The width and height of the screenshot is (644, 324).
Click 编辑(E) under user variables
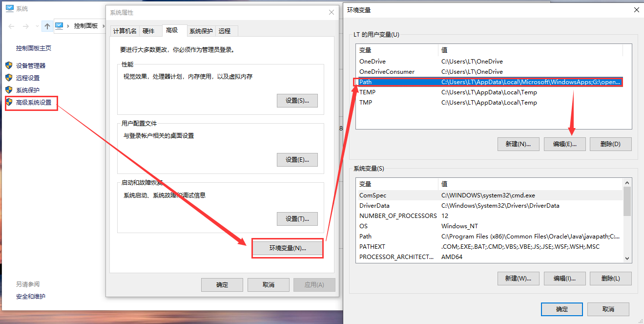(x=564, y=144)
